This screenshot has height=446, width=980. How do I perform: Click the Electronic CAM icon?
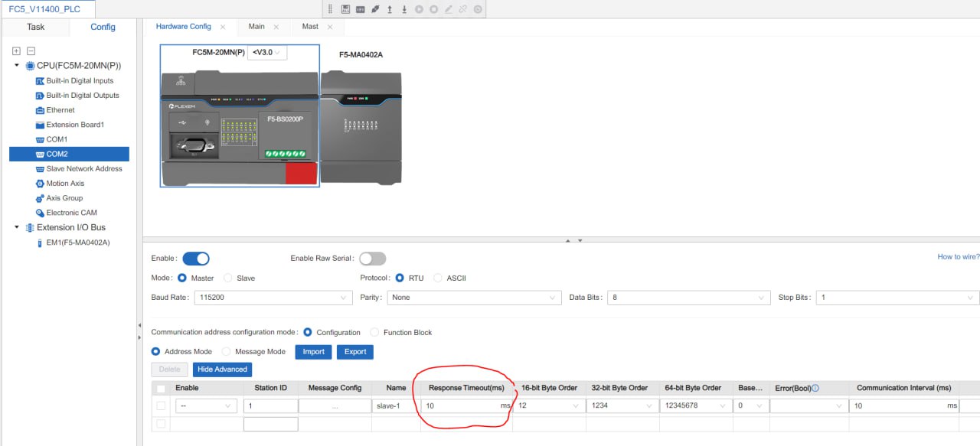(x=40, y=213)
